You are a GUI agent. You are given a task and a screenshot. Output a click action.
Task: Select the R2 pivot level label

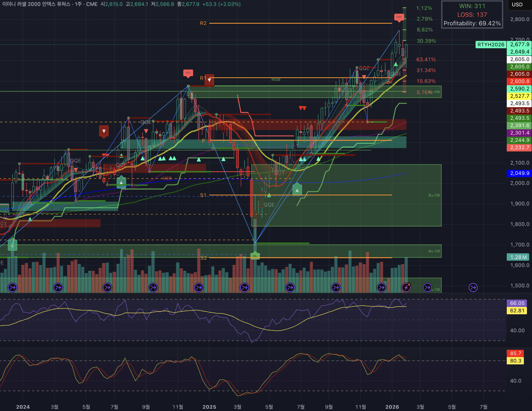pos(203,23)
